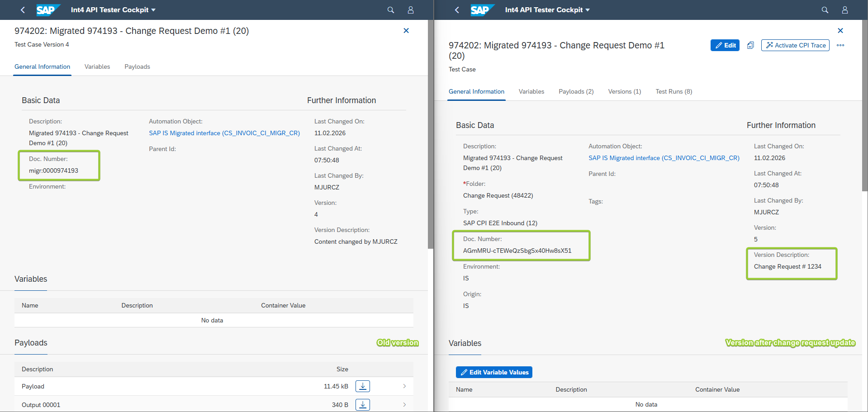This screenshot has width=868, height=412.
Task: Switch to left pane Payloads tab
Action: (x=137, y=66)
